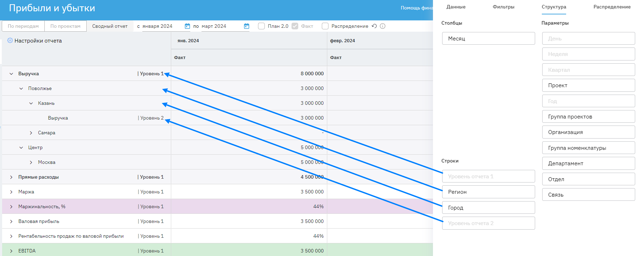Click the disabled Год parameter chip
Viewport: 644px width, 256px height.
tap(588, 101)
